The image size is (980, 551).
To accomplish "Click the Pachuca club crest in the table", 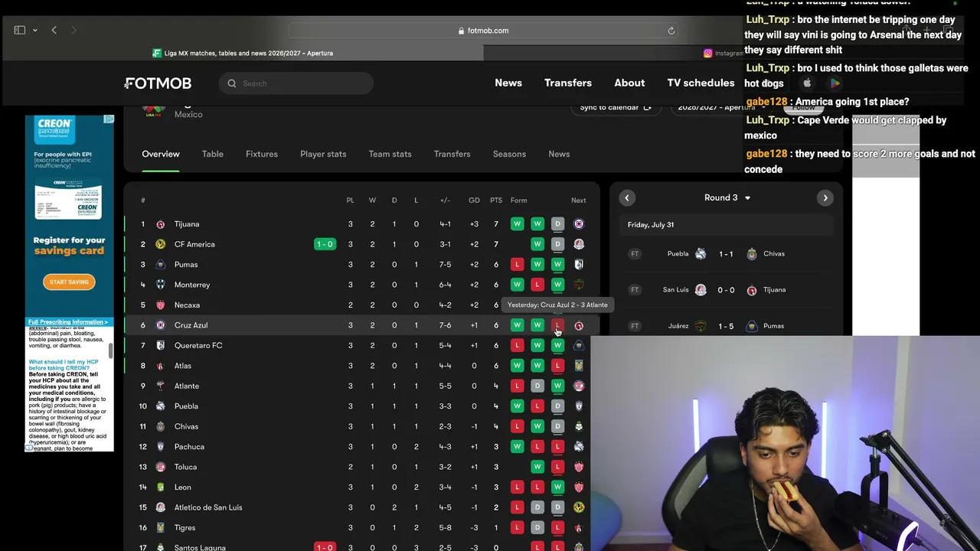I will pos(160,447).
